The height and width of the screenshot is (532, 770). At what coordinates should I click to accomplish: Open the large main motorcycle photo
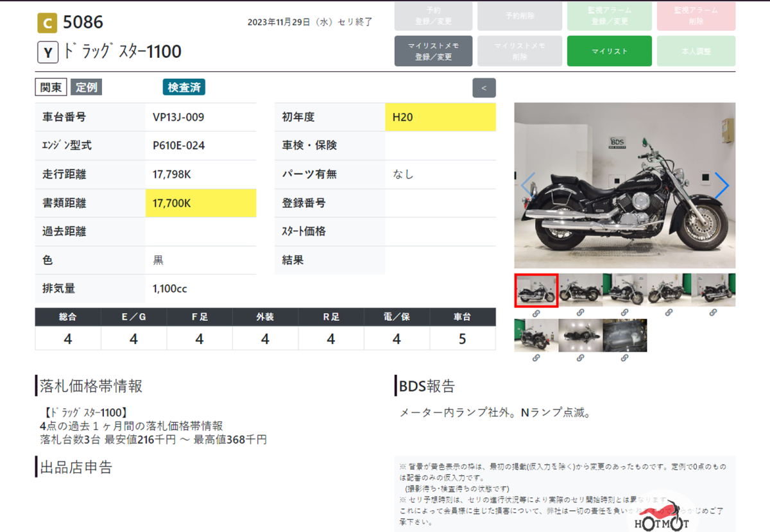(625, 185)
